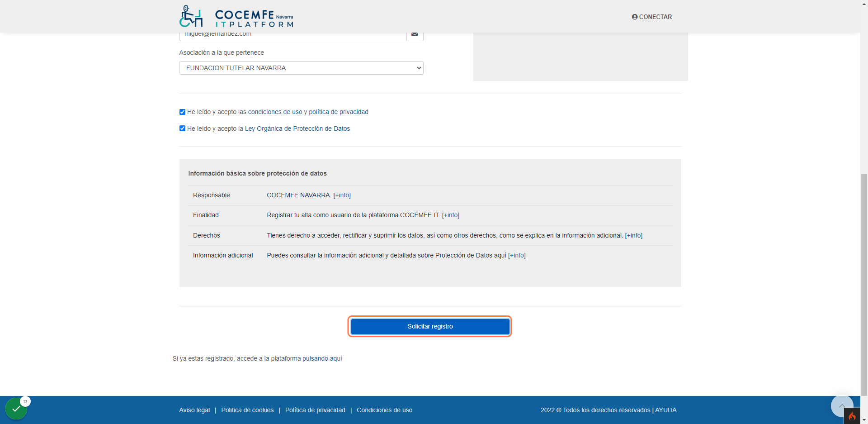Open Política de cookies footer link
868x424 pixels.
(247, 410)
